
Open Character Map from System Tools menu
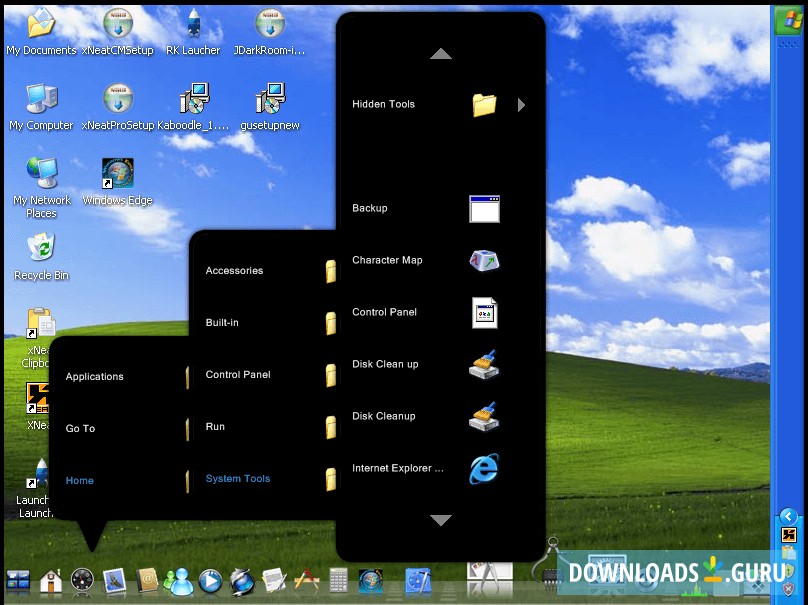[x=483, y=261]
